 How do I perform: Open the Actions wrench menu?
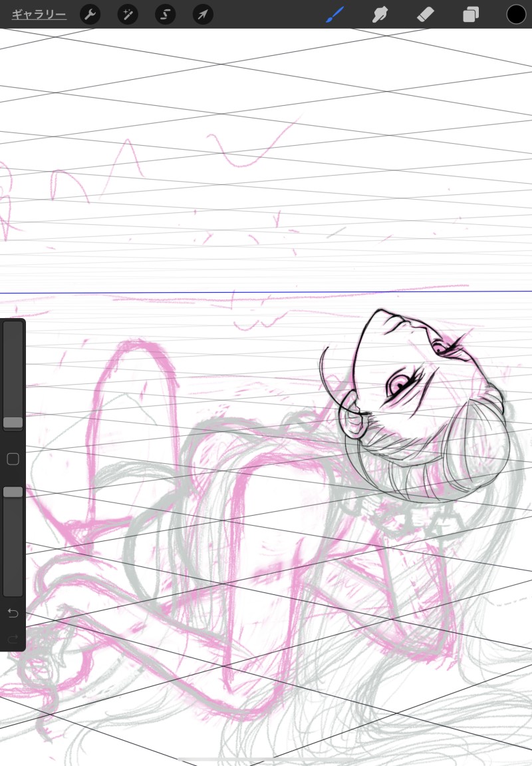tap(90, 14)
